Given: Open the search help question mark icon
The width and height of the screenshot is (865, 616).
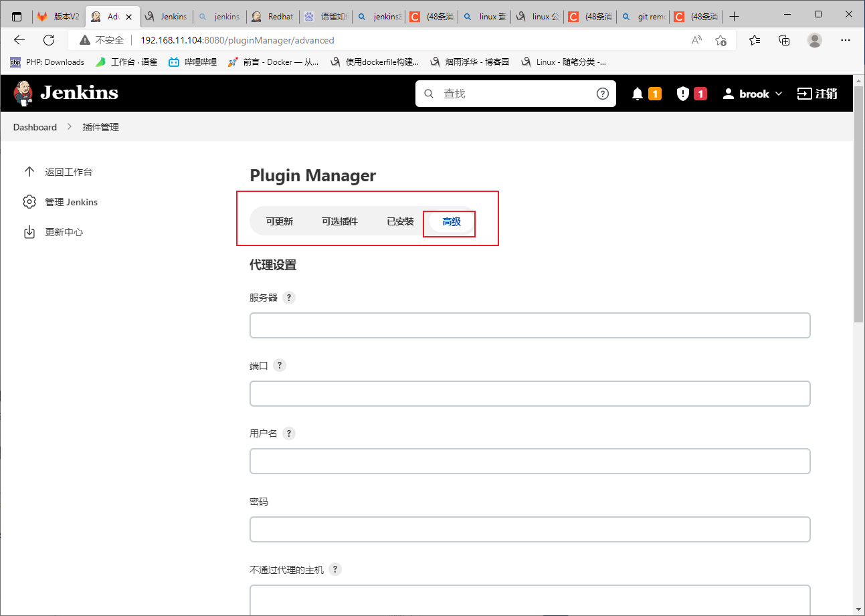Looking at the screenshot, I should tap(603, 94).
